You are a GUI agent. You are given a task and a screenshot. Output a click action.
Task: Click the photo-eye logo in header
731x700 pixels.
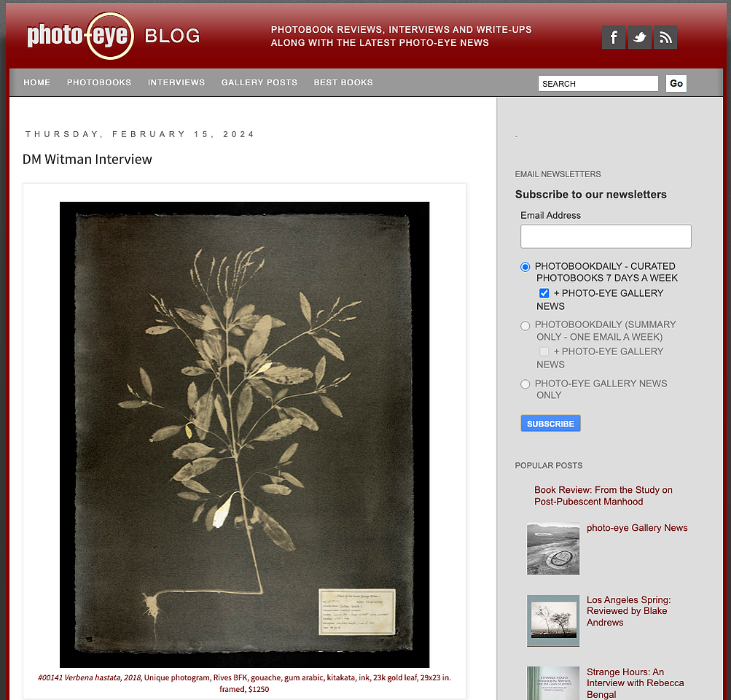tap(81, 36)
